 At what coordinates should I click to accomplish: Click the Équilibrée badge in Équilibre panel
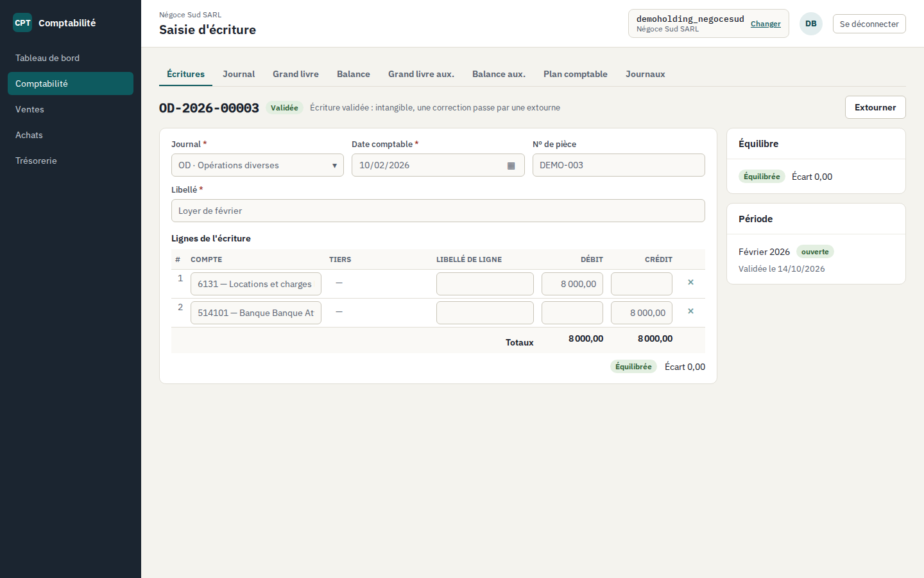[x=762, y=177]
